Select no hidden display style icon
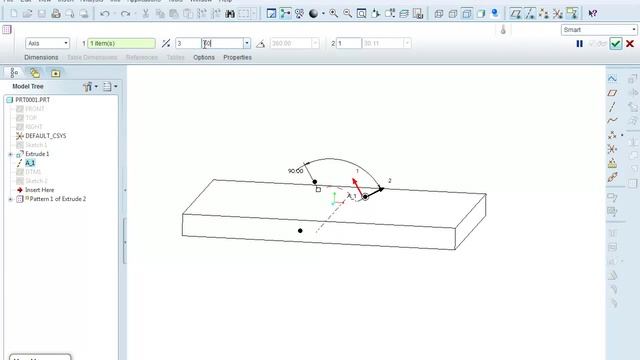 467,14
